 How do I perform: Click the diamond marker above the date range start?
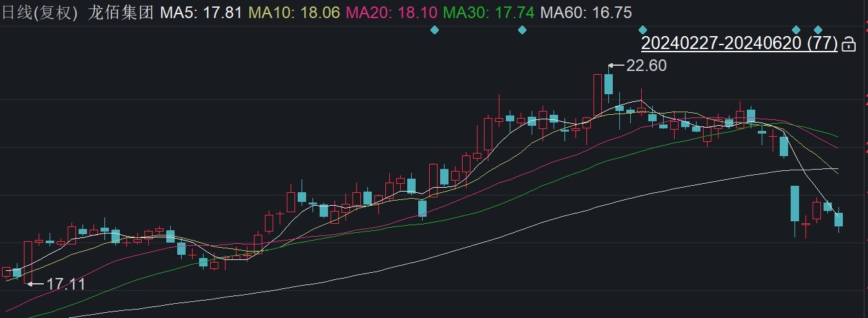(642, 30)
